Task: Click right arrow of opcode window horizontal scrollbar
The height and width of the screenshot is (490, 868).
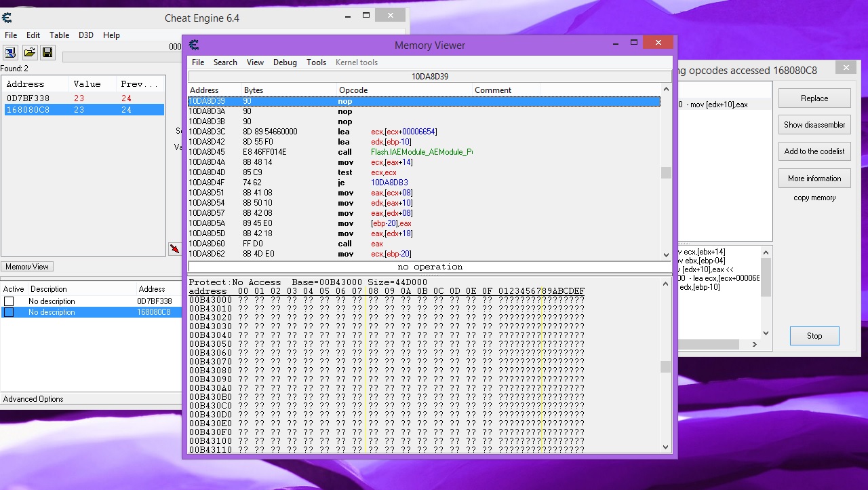Action: point(755,344)
